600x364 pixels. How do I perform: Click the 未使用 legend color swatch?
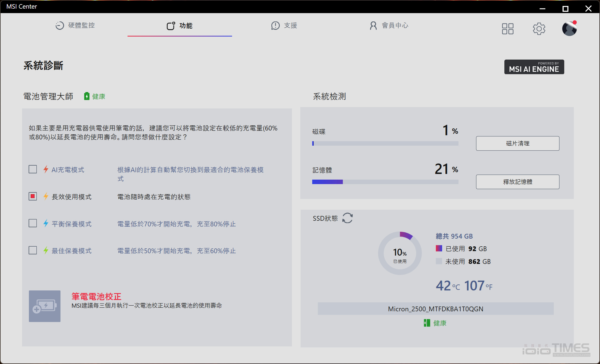click(x=439, y=261)
